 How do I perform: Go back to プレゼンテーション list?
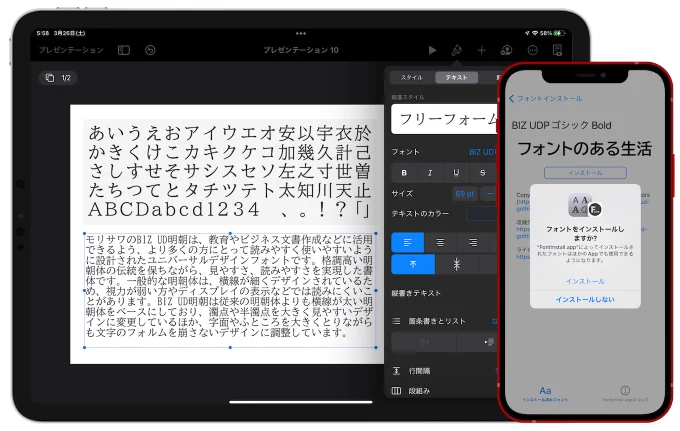71,50
